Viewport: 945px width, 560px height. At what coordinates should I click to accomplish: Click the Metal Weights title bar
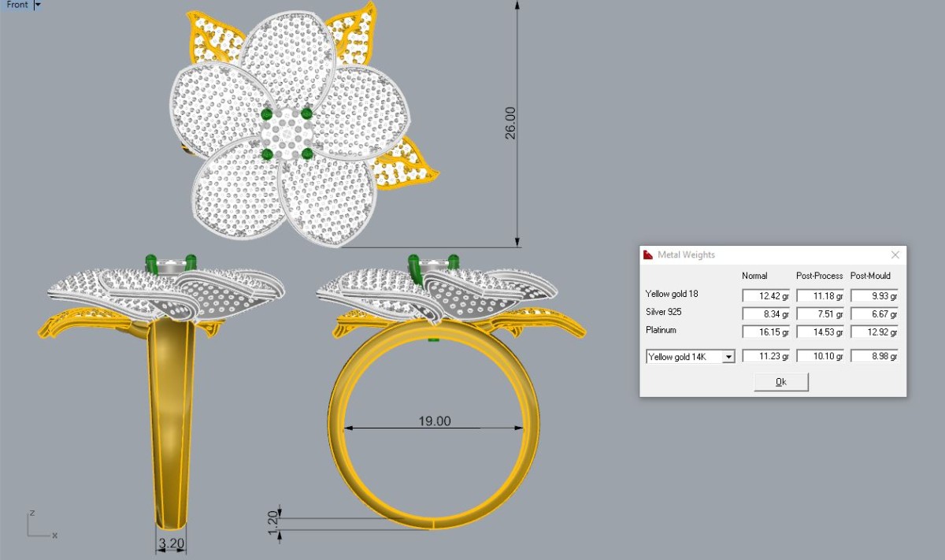pos(756,255)
